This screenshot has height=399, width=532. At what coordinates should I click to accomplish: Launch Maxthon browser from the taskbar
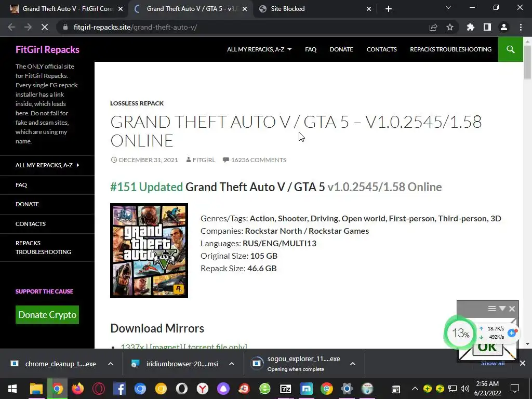click(x=307, y=389)
